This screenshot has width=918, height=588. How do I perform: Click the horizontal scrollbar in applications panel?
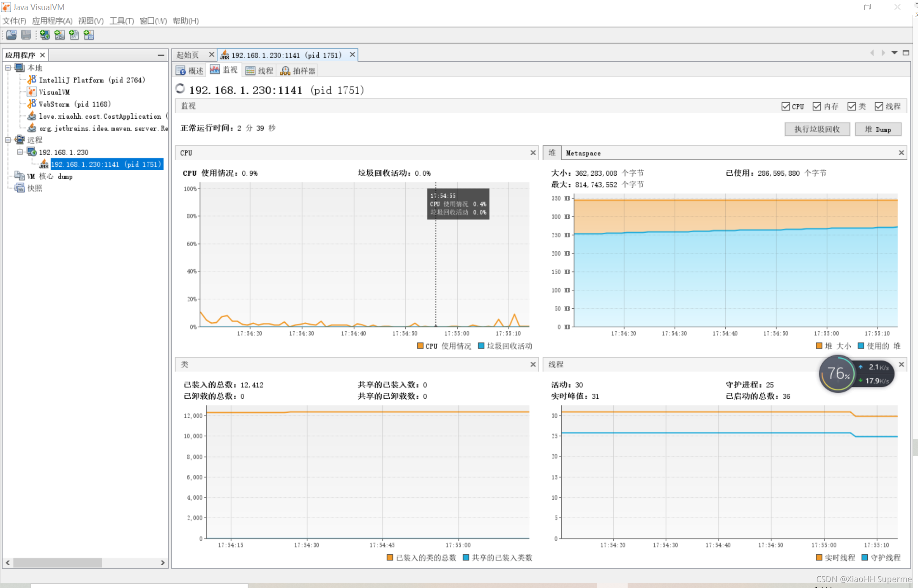(x=57, y=563)
